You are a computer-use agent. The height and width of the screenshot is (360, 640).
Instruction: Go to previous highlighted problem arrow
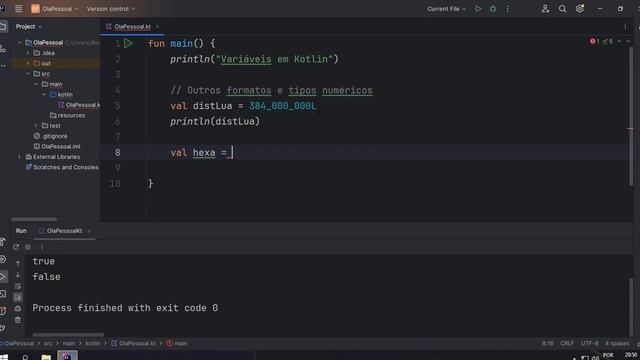click(x=619, y=41)
